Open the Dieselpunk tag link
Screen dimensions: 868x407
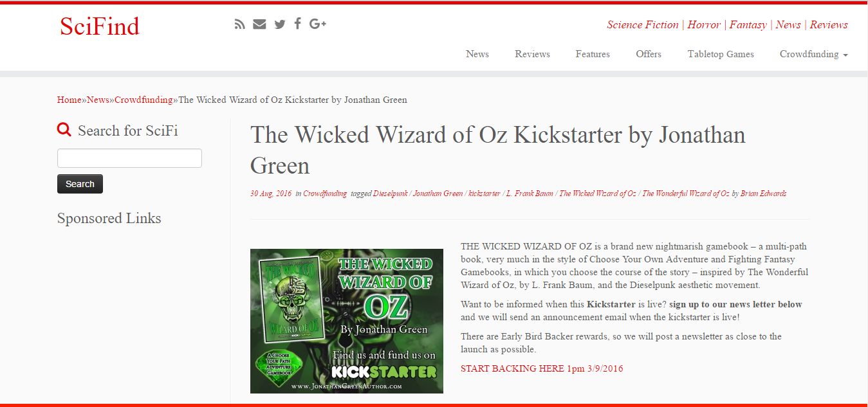pos(391,194)
